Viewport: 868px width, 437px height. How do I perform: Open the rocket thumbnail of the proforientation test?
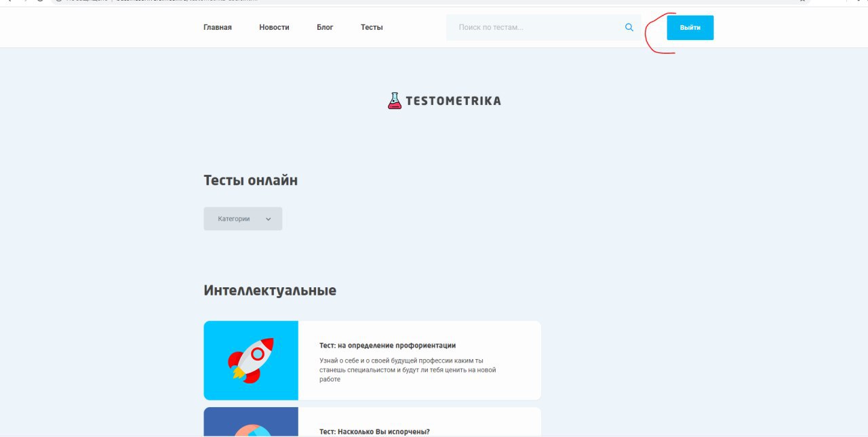251,360
